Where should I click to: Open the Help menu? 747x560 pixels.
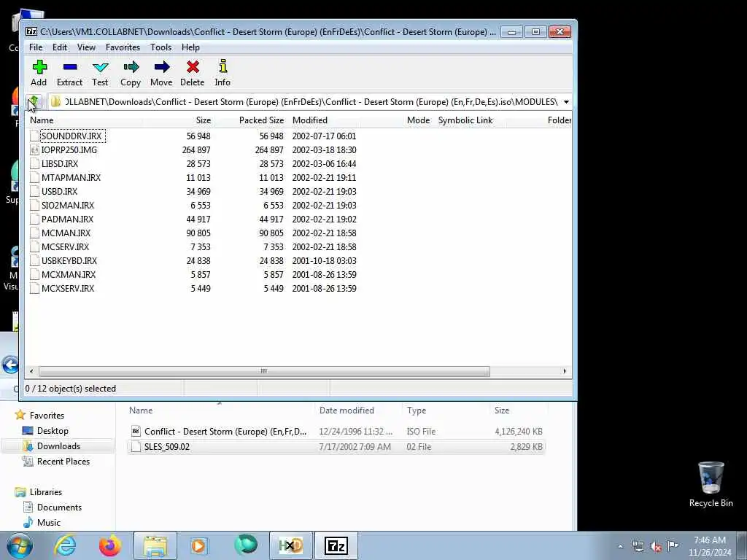pos(190,47)
